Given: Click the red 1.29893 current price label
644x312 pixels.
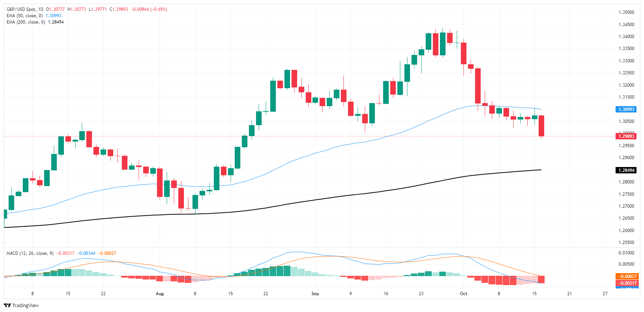Looking at the screenshot, I should tap(626, 136).
